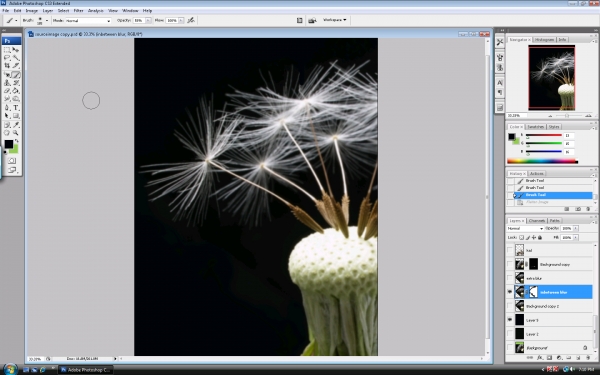Screen dimensions: 600x375
Task: Hide the Layer 3 layer
Action: point(509,320)
